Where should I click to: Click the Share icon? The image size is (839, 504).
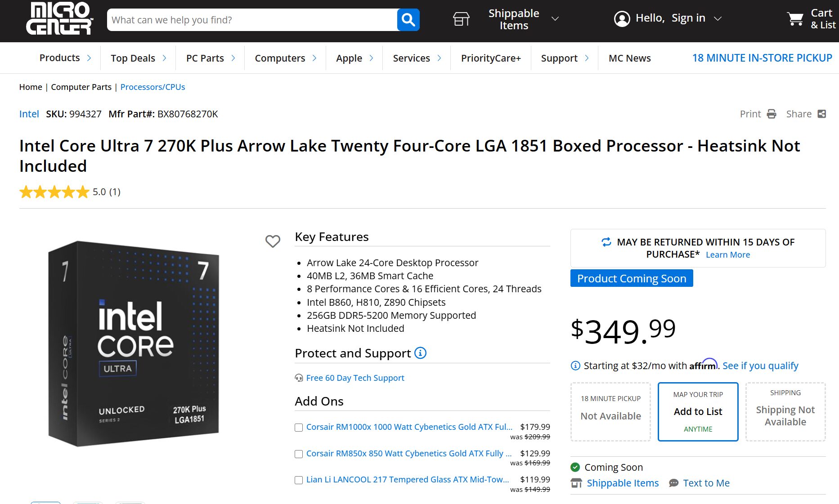(821, 114)
